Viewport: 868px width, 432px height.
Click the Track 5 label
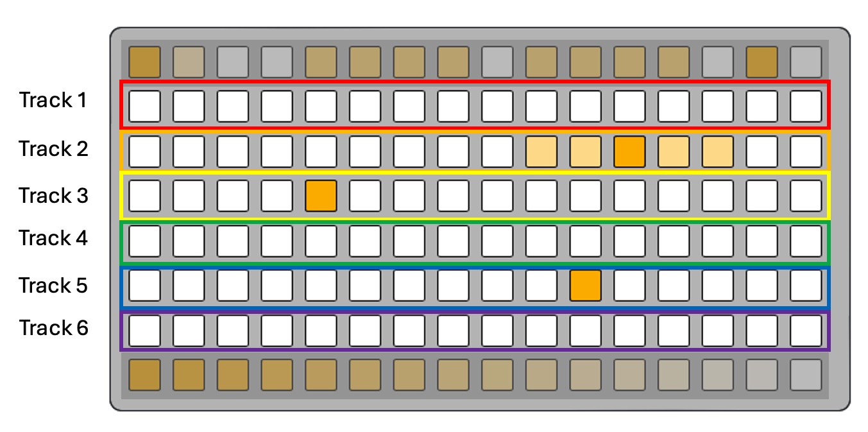coord(54,285)
